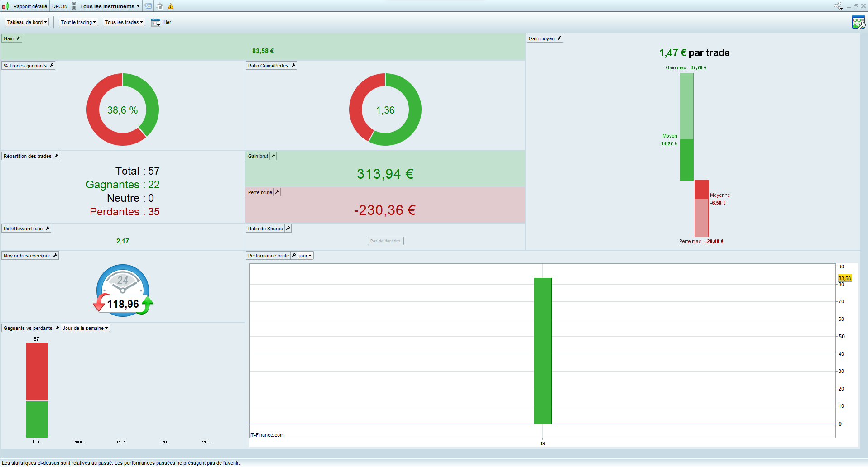Open the Tout le trading dropdown
The width and height of the screenshot is (868, 467).
[x=79, y=22]
